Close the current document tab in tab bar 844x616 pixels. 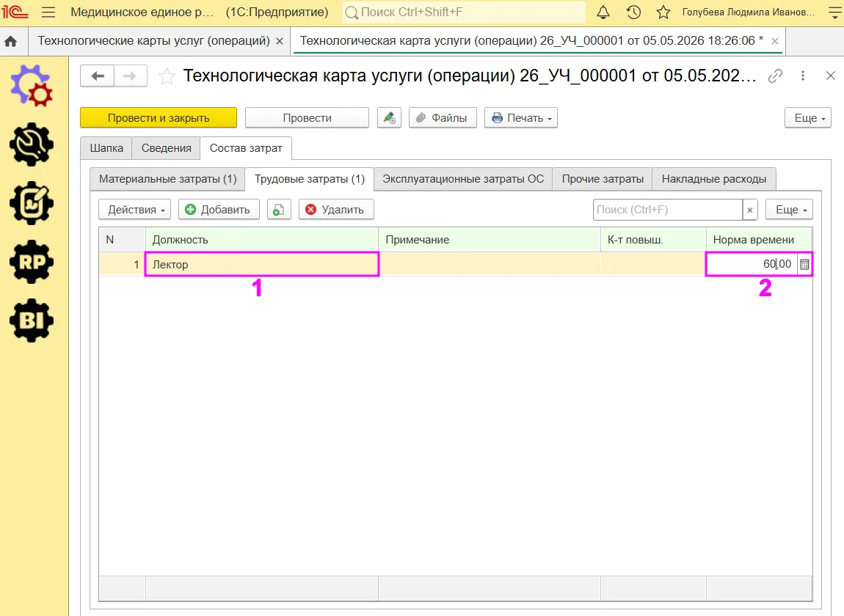[774, 41]
